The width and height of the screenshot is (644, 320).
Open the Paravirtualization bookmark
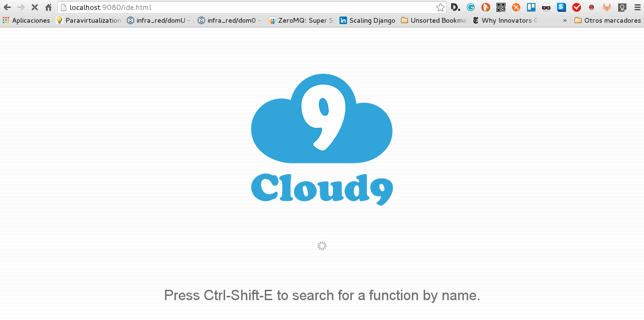pos(88,20)
